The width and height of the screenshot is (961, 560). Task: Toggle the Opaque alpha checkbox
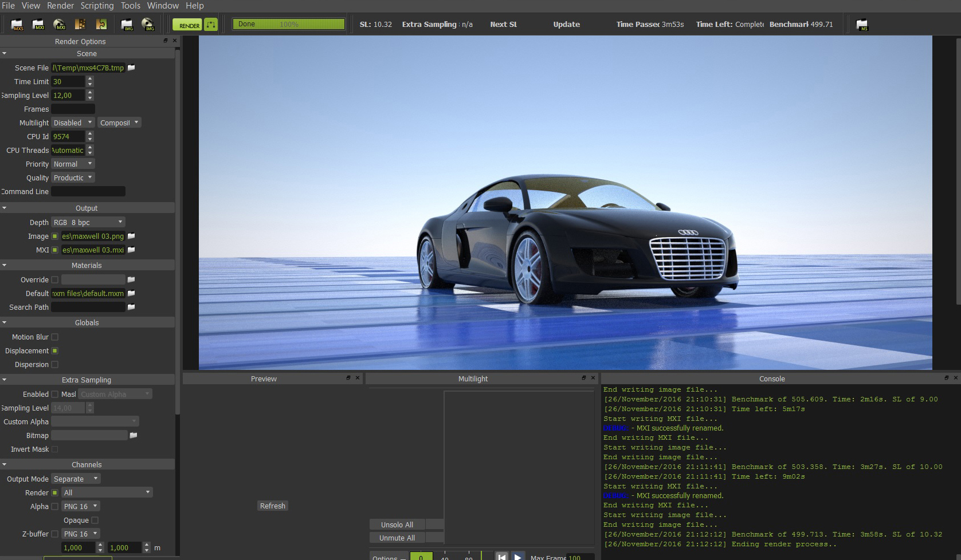(95, 520)
